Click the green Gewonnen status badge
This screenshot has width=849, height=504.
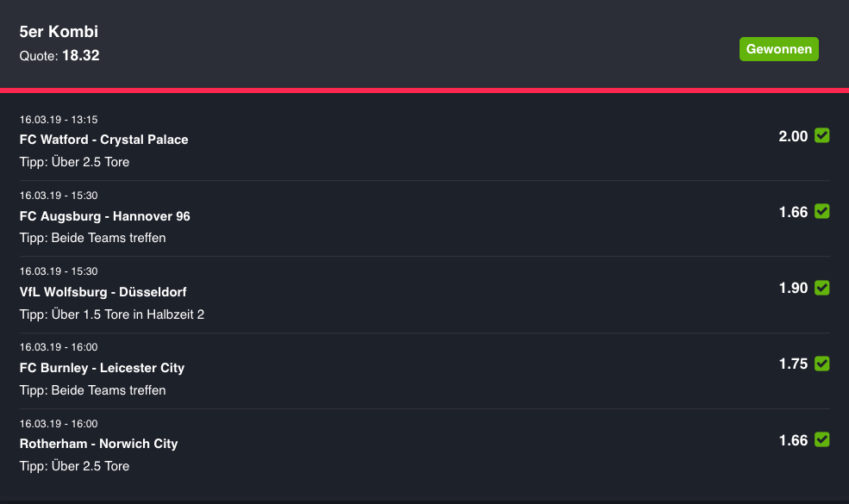click(x=778, y=49)
